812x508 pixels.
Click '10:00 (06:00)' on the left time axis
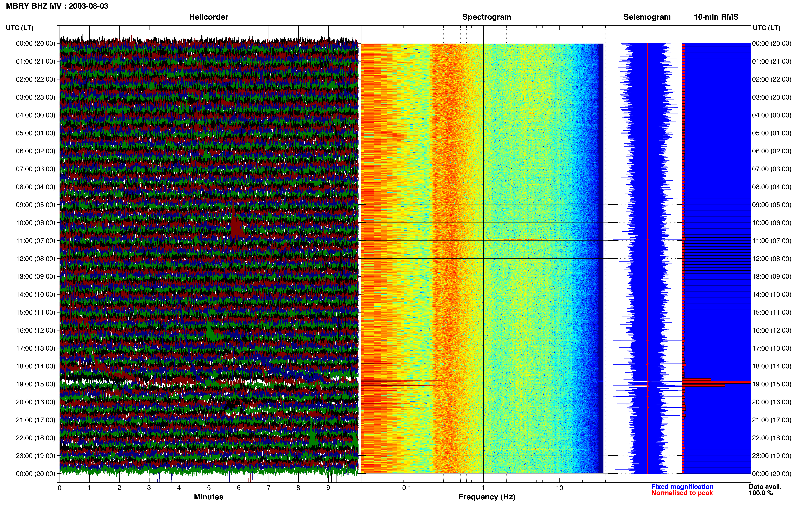(x=36, y=223)
